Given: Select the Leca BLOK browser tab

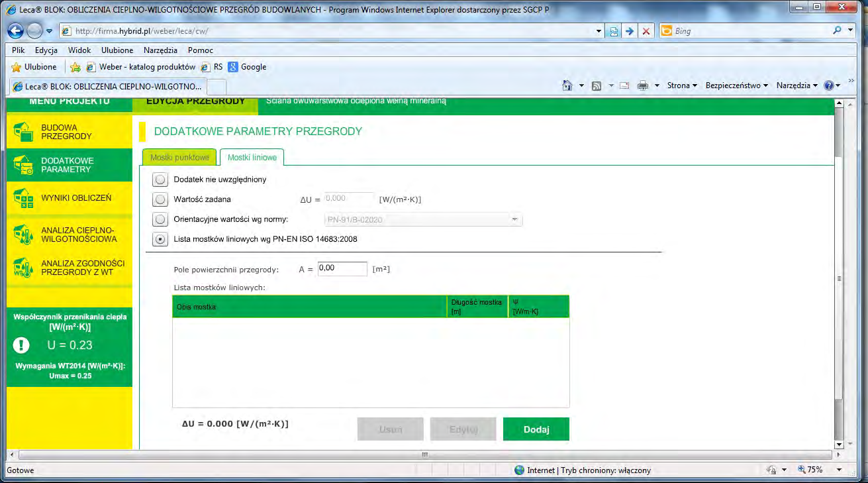Looking at the screenshot, I should point(107,86).
